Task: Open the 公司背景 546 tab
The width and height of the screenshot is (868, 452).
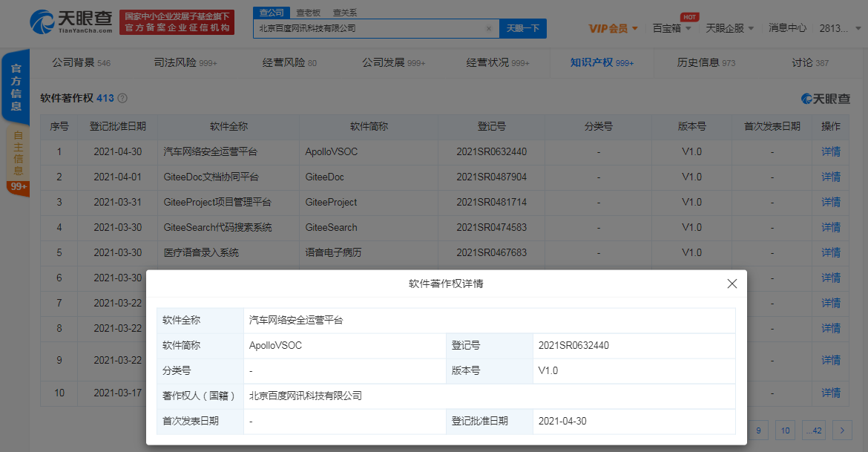Action: click(x=82, y=62)
